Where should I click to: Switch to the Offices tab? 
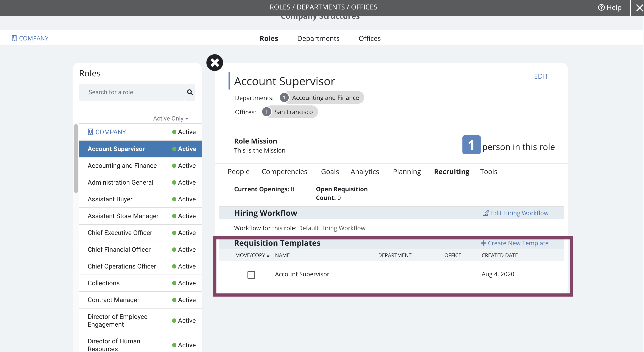coord(370,38)
